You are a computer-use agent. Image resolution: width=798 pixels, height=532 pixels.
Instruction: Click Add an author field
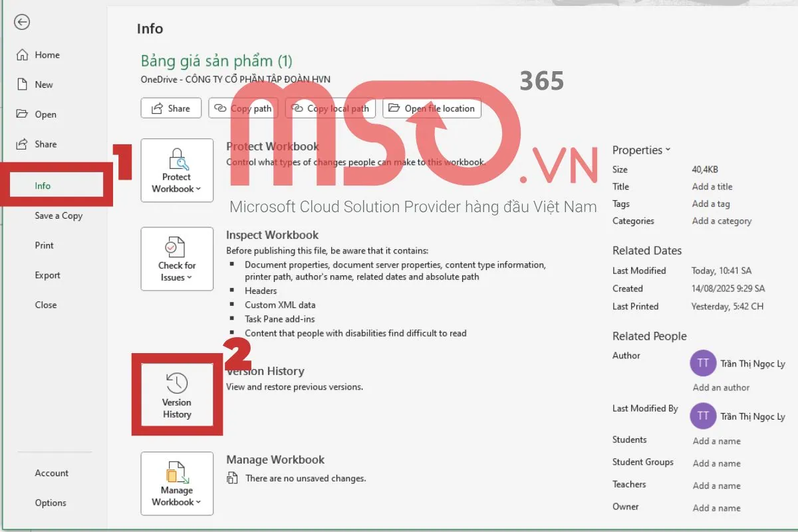(x=721, y=388)
